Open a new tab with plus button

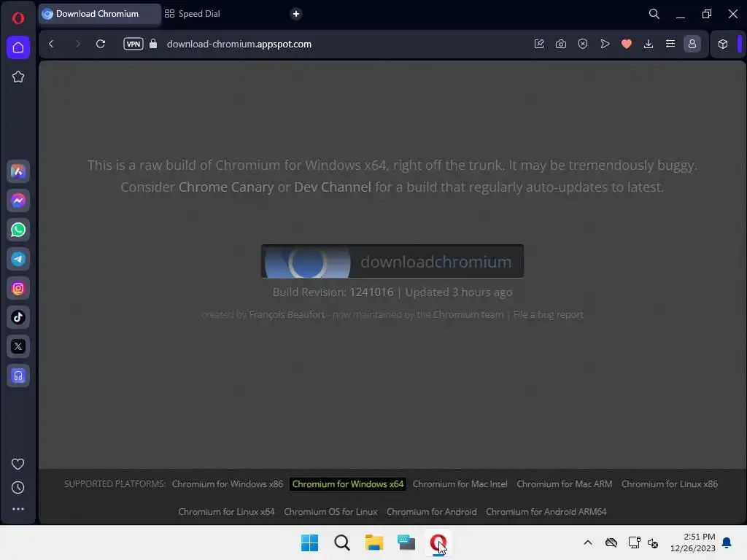pyautogui.click(x=296, y=14)
